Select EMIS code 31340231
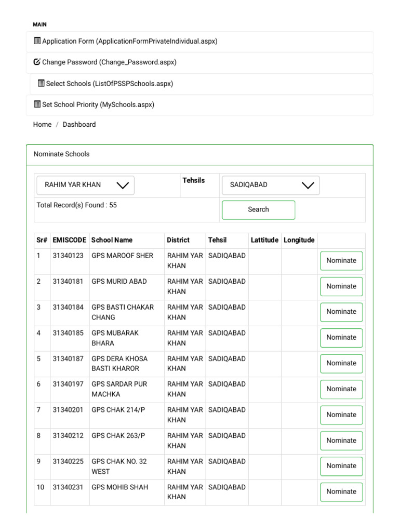 tap(68, 487)
